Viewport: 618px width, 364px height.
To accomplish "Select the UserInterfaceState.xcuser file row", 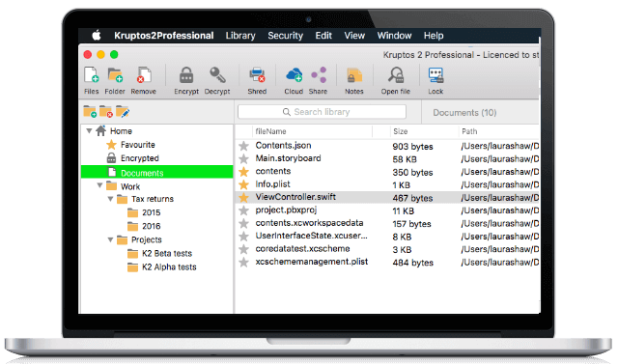I will click(387, 237).
